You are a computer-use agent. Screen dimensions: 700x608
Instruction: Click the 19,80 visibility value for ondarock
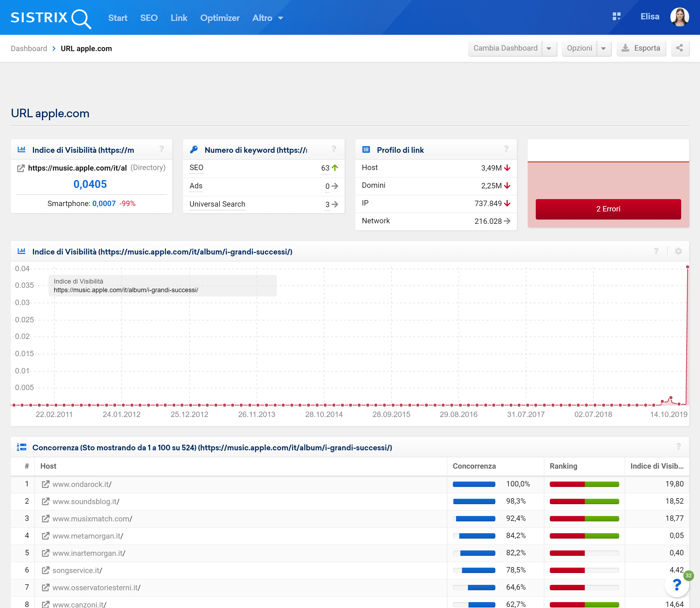pos(674,484)
